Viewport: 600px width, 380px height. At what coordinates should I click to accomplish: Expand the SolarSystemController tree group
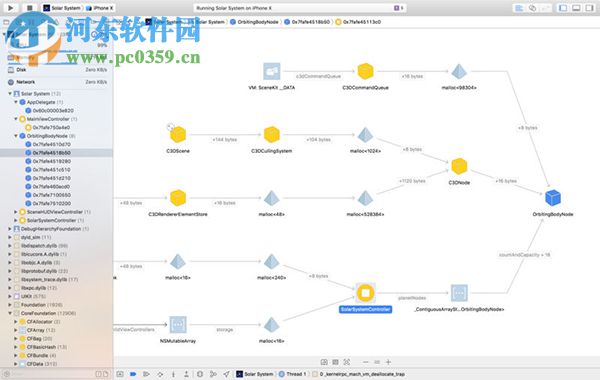pyautogui.click(x=16, y=220)
